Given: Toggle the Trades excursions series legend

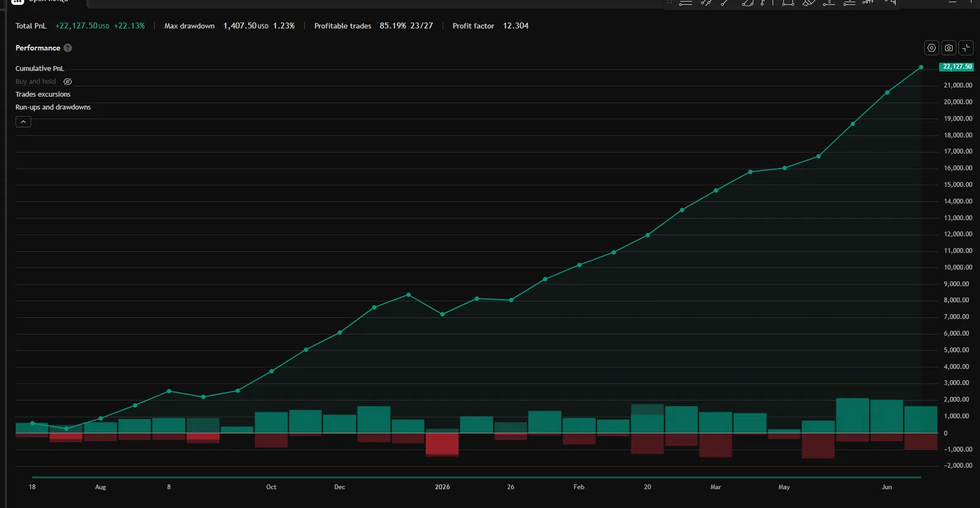Looking at the screenshot, I should 43,94.
